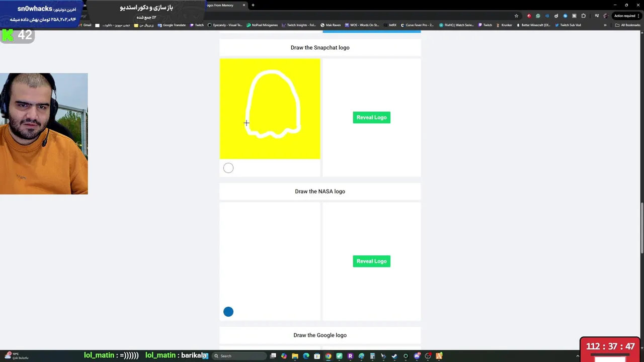The width and height of the screenshot is (644, 362).
Task: Open Discord from the taskbar
Action: [x=417, y=356]
